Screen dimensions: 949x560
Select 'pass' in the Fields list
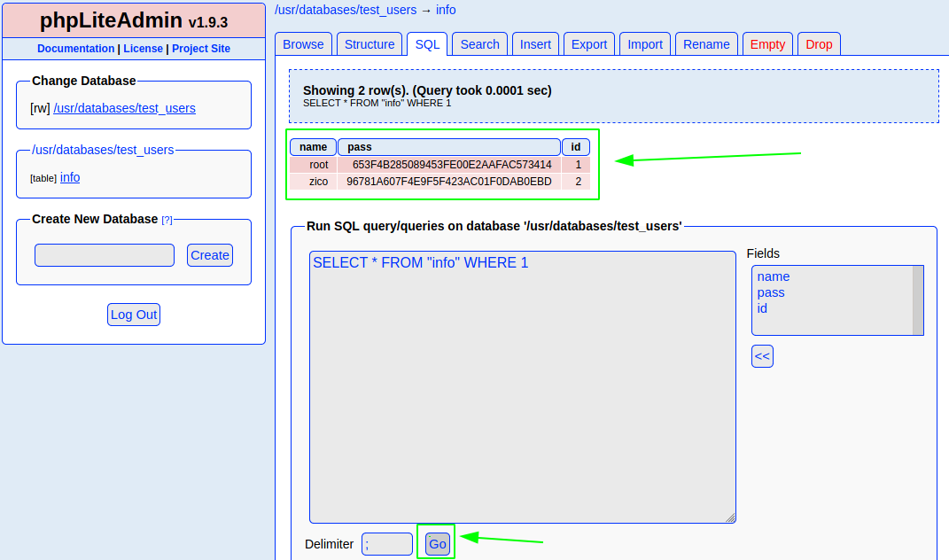(x=771, y=292)
